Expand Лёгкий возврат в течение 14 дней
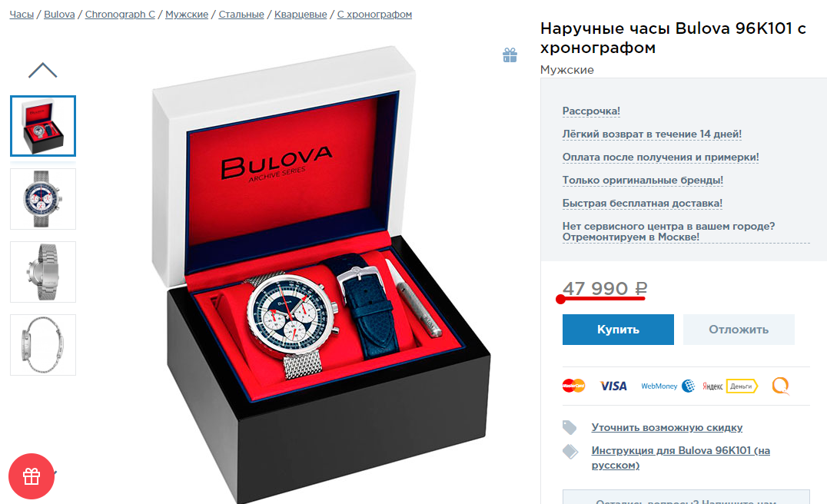 [x=652, y=134]
